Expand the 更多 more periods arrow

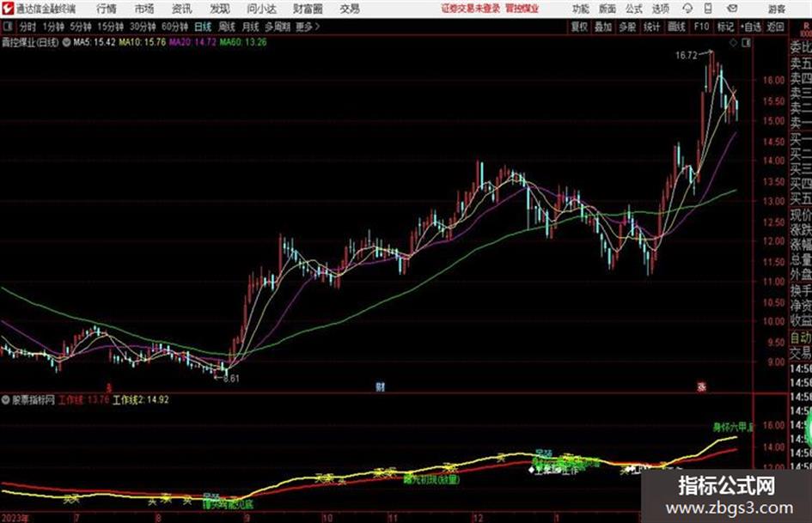pyautogui.click(x=308, y=27)
